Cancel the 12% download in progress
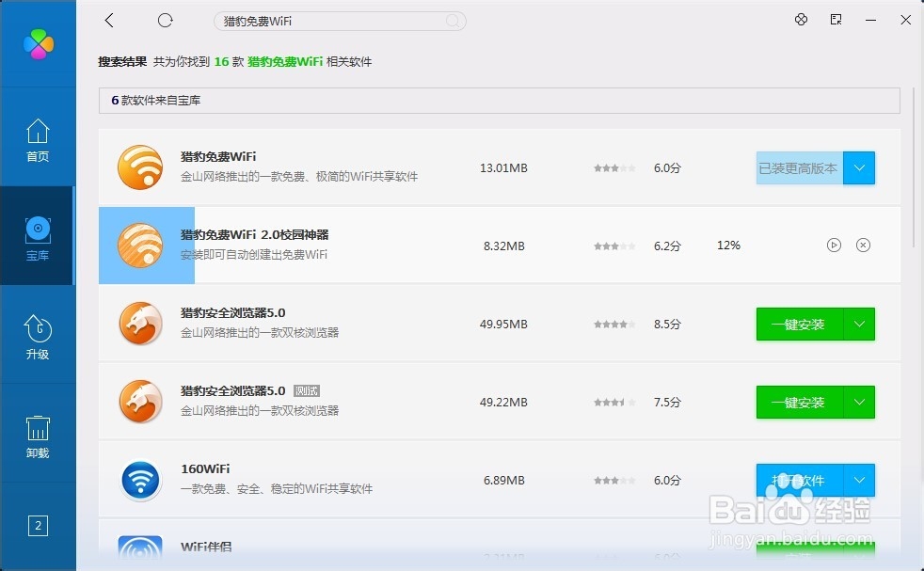Viewport: 924px width, 571px height. click(x=863, y=245)
